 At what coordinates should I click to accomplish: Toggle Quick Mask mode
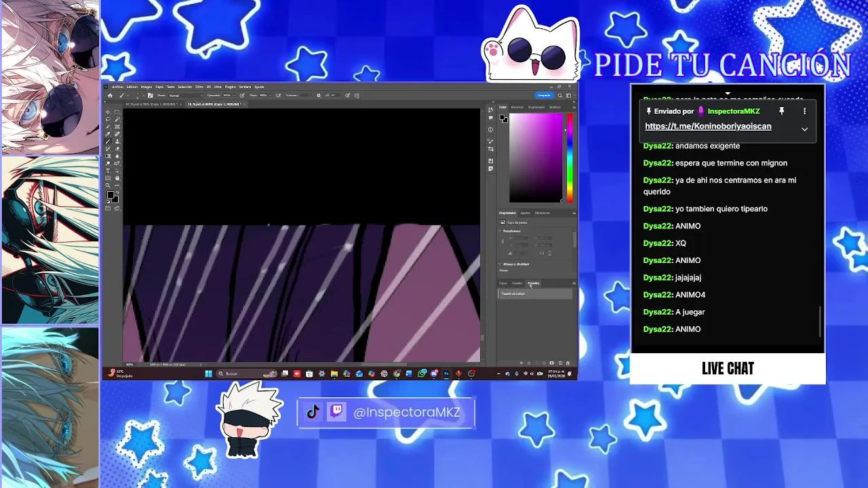[x=108, y=208]
